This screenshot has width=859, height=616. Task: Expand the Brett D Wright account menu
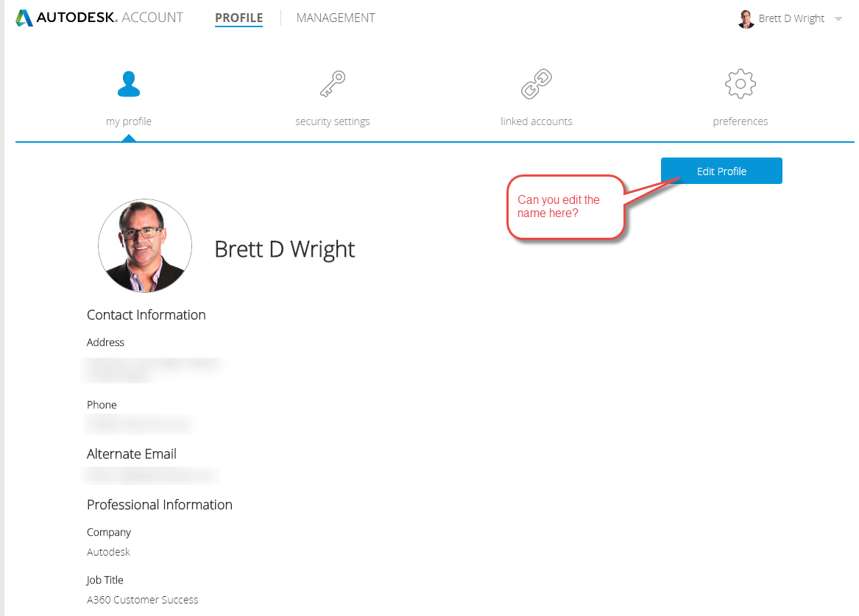click(791, 18)
